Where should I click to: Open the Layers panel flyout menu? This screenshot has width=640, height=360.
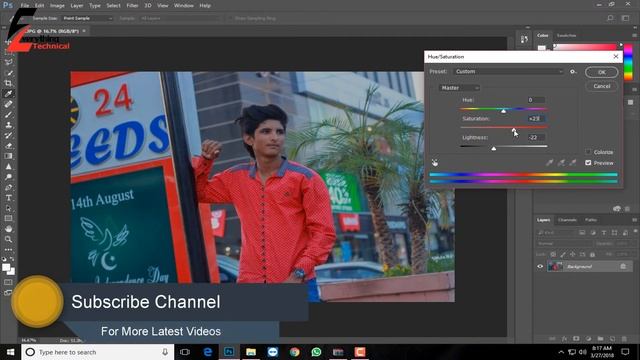634,220
